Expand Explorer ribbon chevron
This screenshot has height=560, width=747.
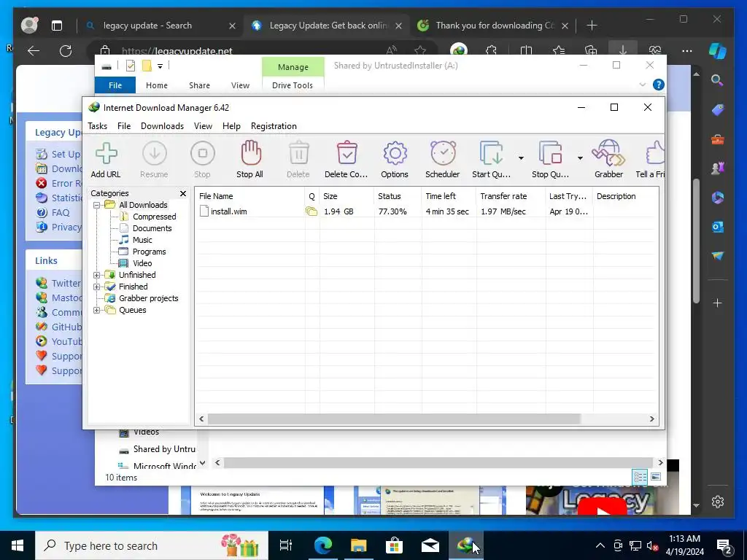point(642,85)
